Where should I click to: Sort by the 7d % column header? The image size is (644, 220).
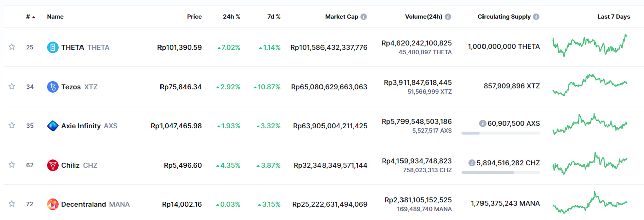point(274,17)
